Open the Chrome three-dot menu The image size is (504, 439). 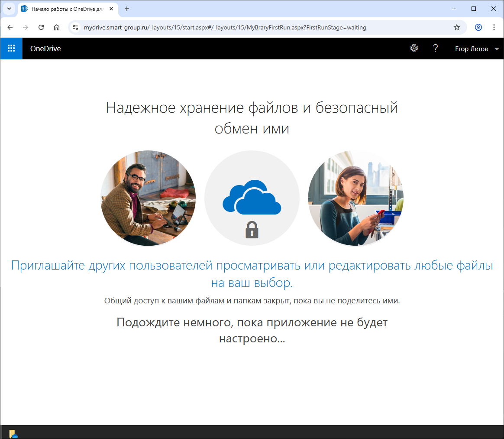[x=494, y=27]
